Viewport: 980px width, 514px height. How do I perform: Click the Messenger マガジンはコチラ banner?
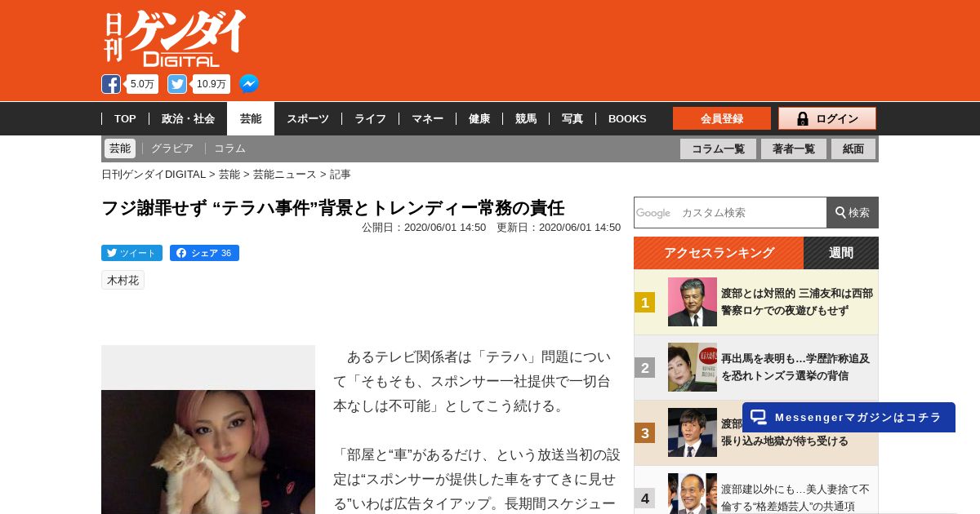pyautogui.click(x=849, y=417)
